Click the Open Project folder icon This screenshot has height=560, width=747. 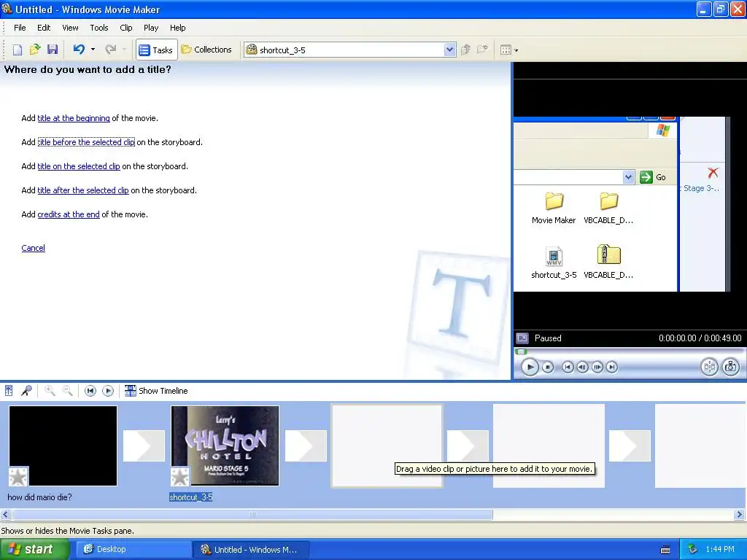pos(35,50)
